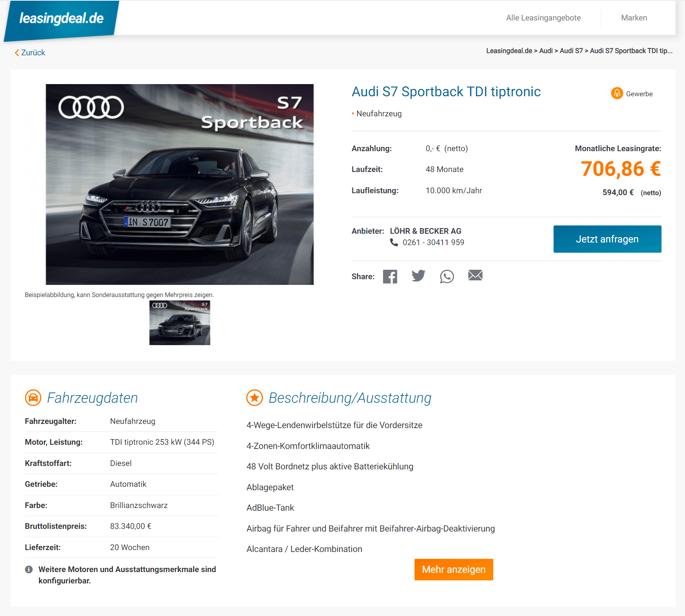Click the 0,- € (netto) Anzahlung value
Screen dimensions: 685x616
(447, 149)
